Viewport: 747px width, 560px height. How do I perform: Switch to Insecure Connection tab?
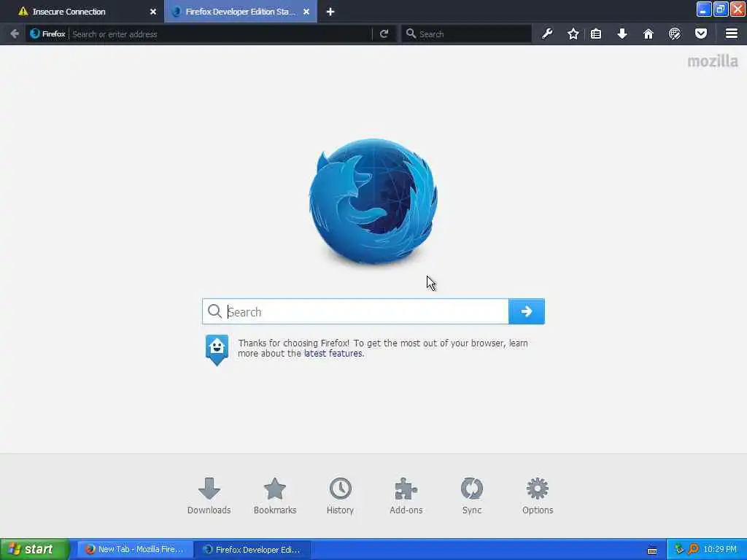[69, 12]
